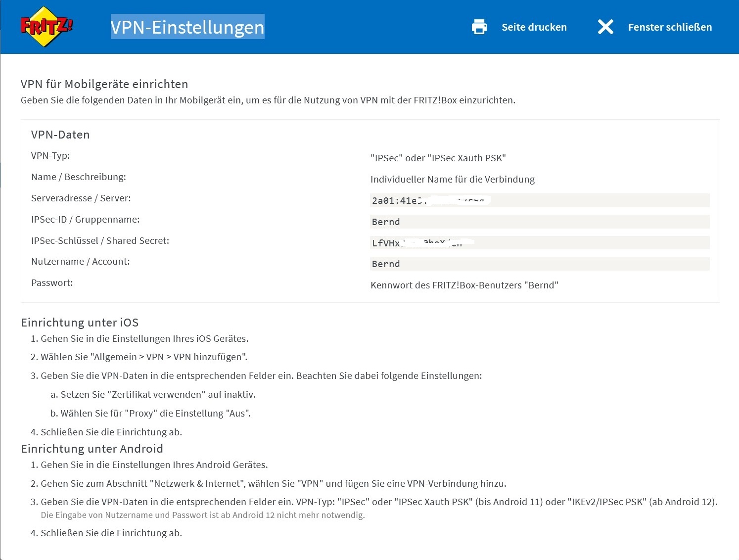Select the VPN-Einstellungen page title

pos(187,27)
